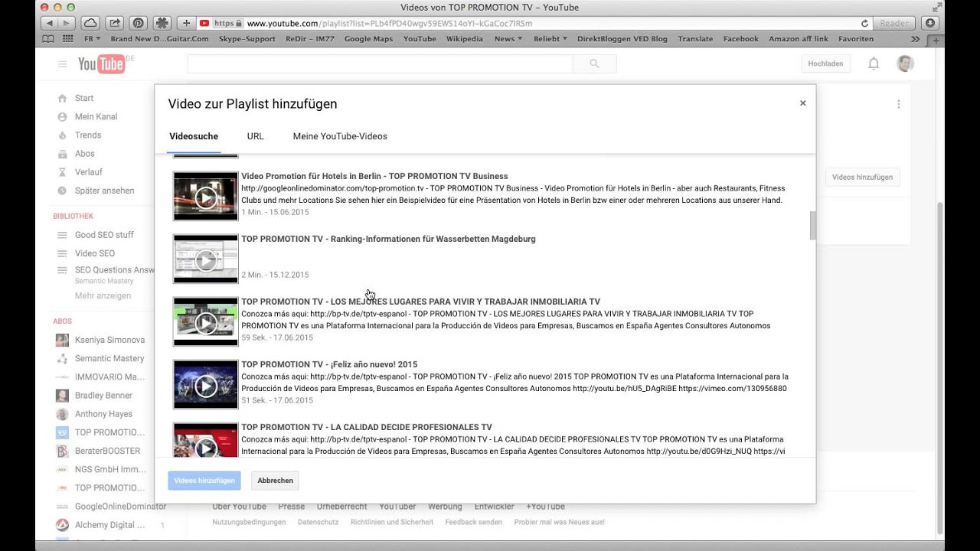
Task: Open the Google Maps bookmark
Action: click(368, 38)
